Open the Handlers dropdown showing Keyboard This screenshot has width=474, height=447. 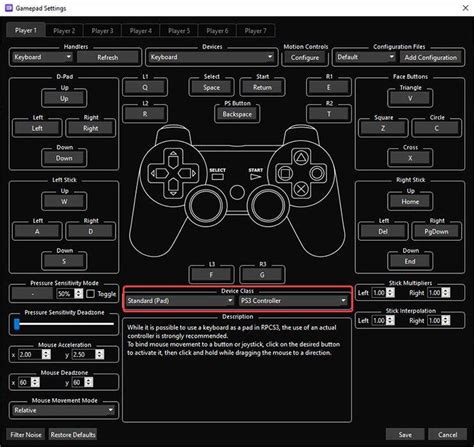[42, 57]
